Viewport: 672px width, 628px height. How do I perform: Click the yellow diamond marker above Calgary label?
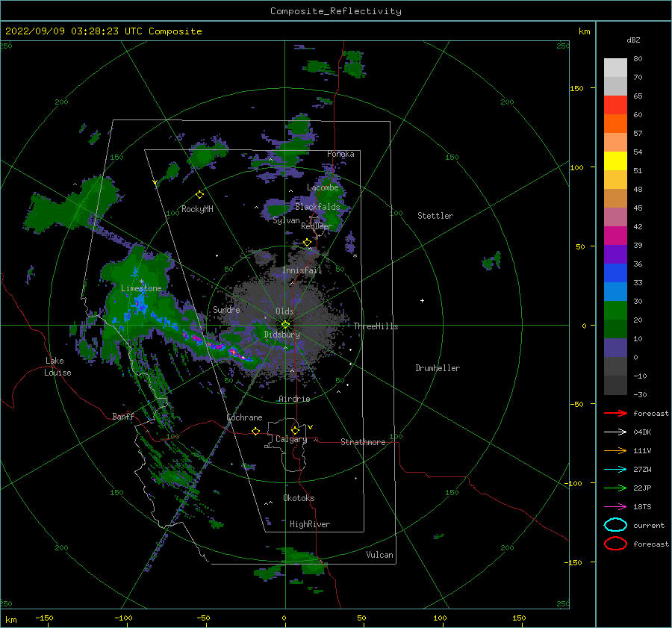pos(295,430)
